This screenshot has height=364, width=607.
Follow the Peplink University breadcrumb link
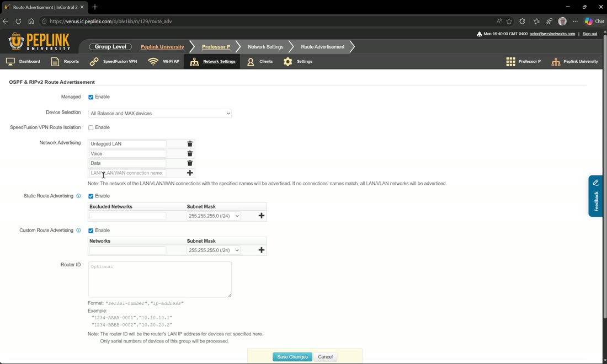tap(162, 47)
